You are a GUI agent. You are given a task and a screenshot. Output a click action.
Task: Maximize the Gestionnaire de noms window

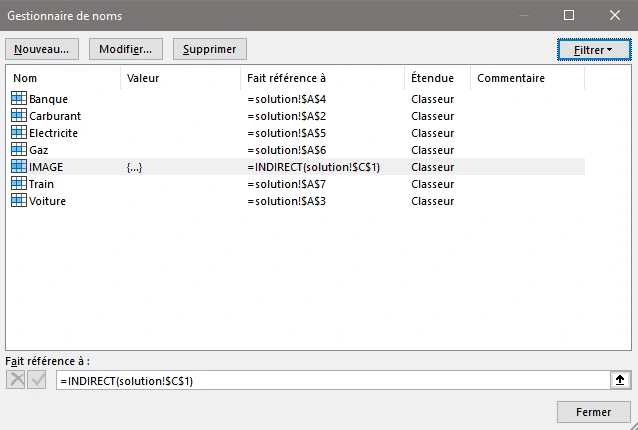point(569,15)
